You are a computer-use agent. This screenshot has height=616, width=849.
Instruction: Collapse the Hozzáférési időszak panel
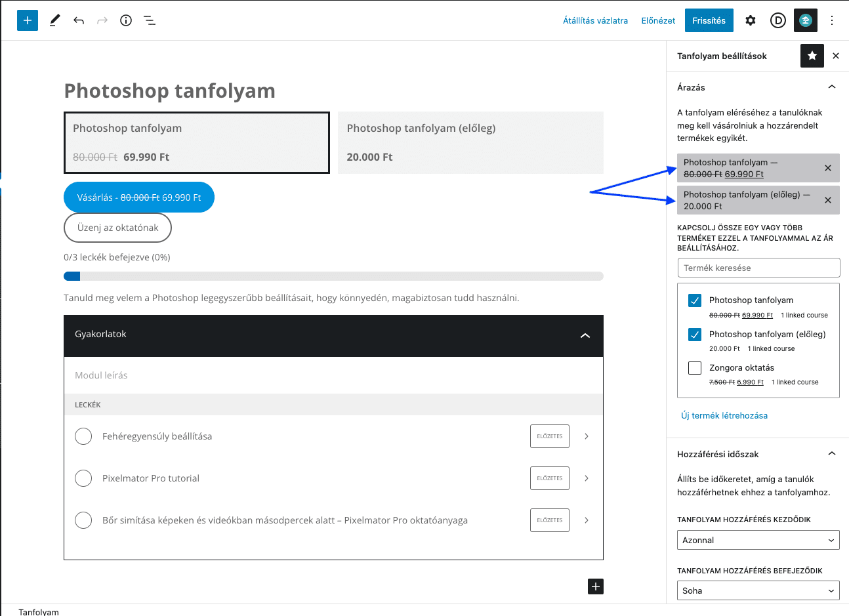click(832, 454)
